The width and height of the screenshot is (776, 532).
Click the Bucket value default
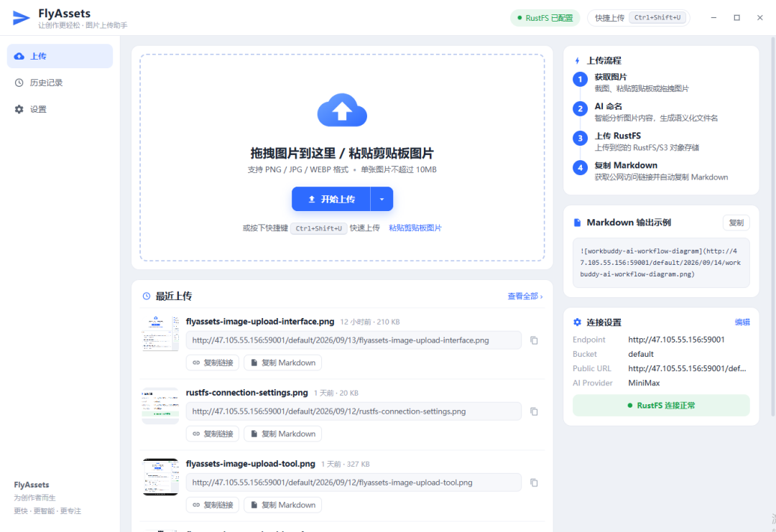[641, 354]
